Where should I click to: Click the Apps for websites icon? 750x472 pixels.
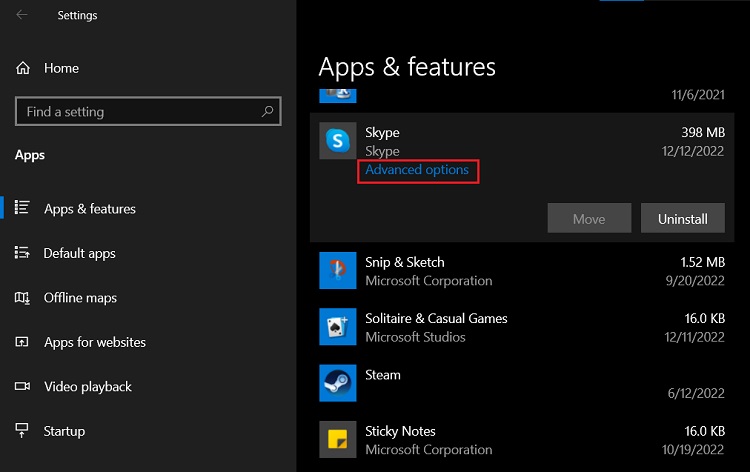[22, 341]
